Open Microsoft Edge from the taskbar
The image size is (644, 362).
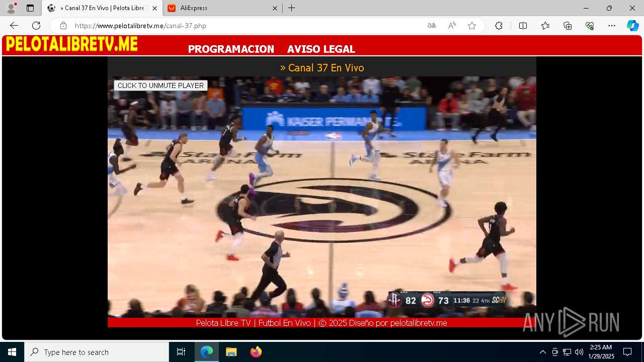(207, 352)
